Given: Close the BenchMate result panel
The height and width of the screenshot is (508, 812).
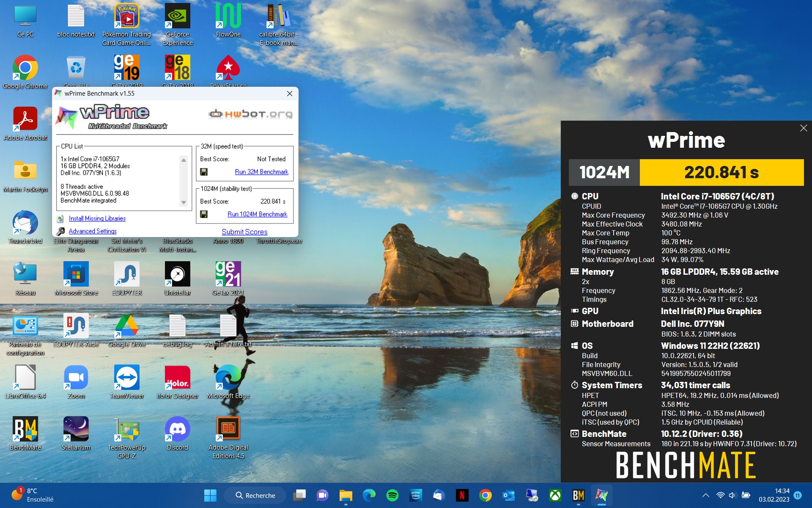Looking at the screenshot, I should (804, 128).
